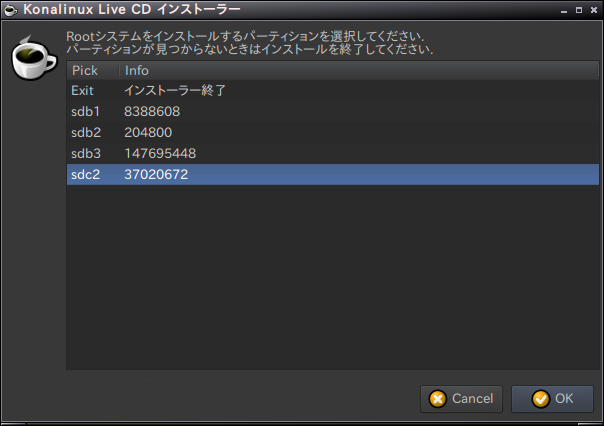The image size is (604, 426).
Task: Select the Exit row to quit installer
Action: (x=333, y=91)
